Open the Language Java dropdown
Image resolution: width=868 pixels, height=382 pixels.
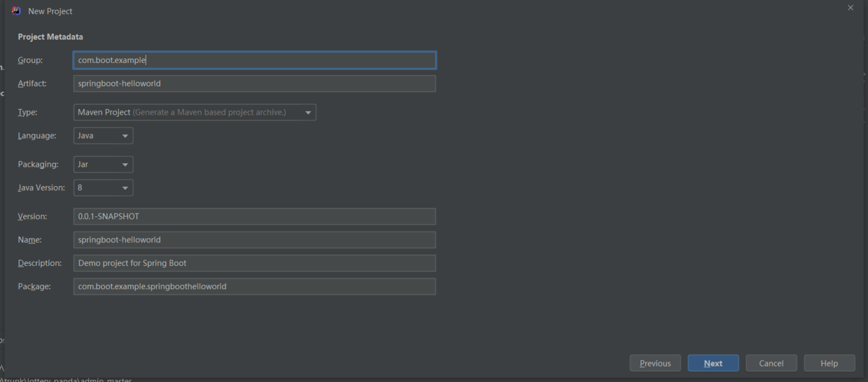[x=104, y=136]
